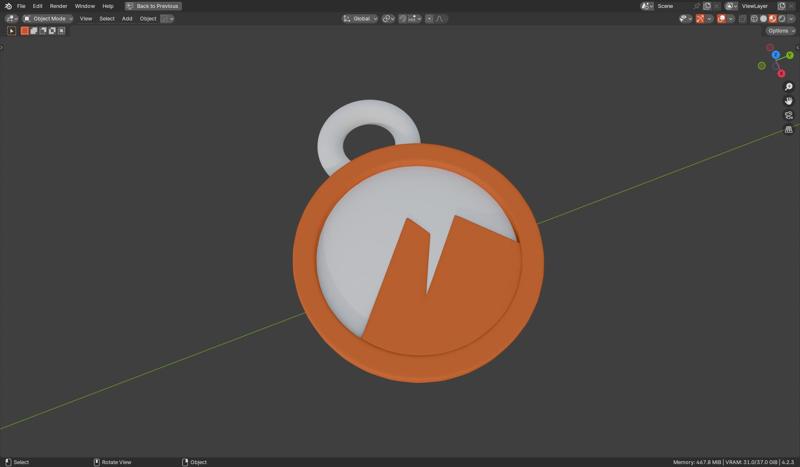800x467 pixels.
Task: Choose Intersect selection mode icon
Action: click(x=61, y=31)
